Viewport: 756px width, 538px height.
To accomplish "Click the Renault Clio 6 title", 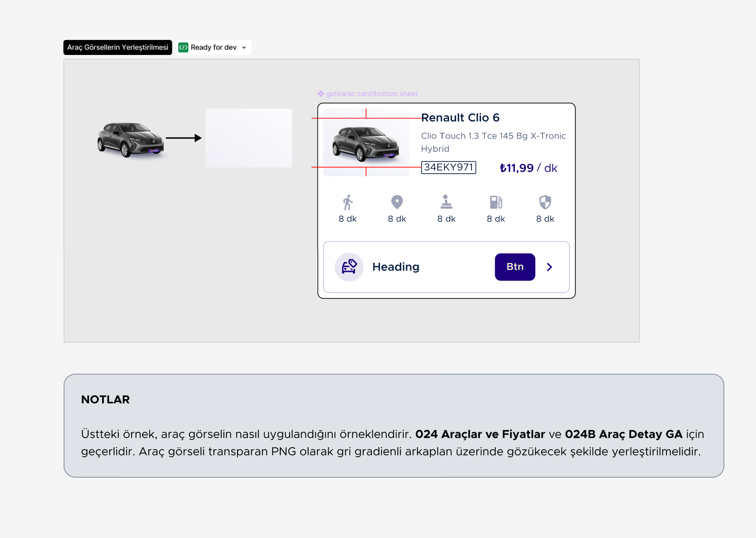I will [460, 117].
